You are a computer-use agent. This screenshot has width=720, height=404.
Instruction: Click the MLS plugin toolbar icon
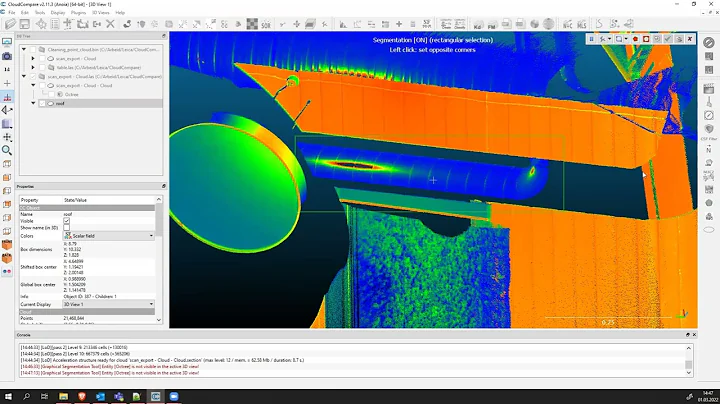(582, 24)
